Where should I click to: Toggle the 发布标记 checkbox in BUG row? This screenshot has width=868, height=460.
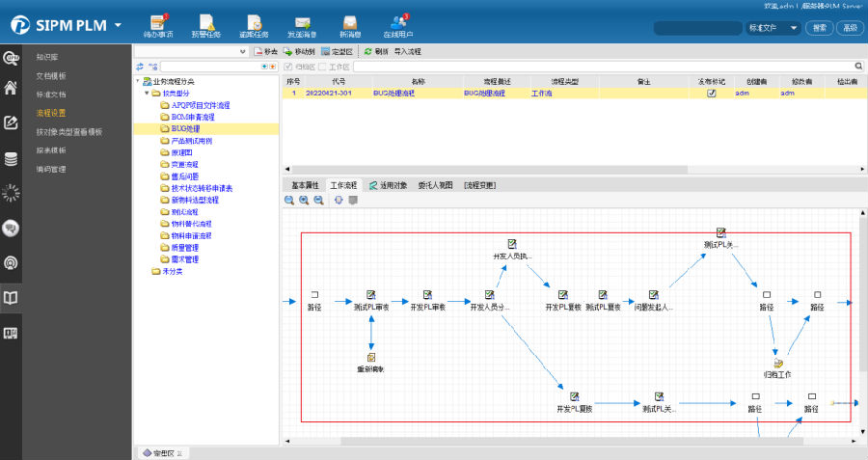coord(711,94)
